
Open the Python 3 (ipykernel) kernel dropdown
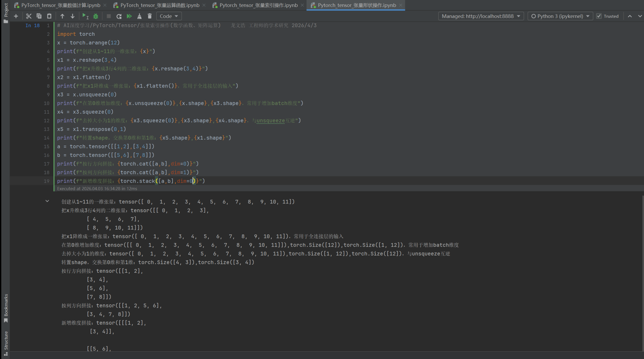[560, 16]
